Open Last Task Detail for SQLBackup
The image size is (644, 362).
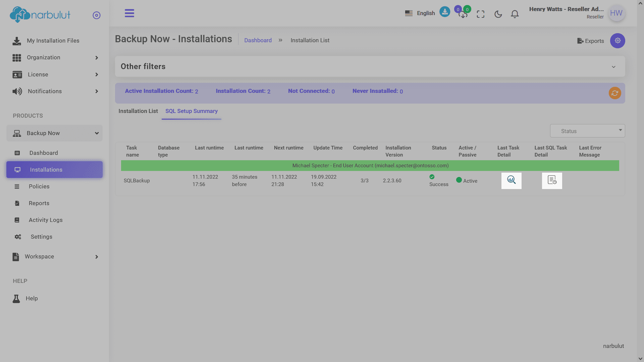(x=512, y=181)
